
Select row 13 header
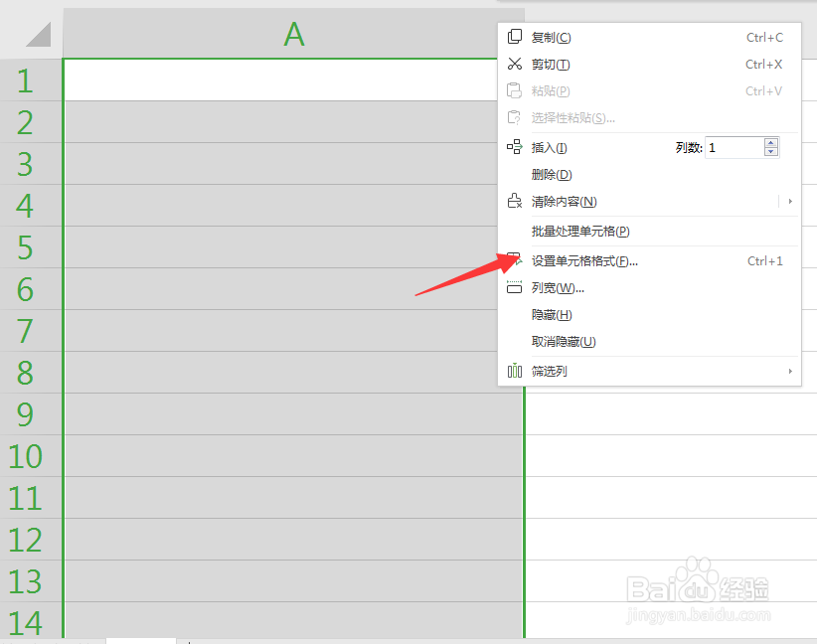[31, 581]
